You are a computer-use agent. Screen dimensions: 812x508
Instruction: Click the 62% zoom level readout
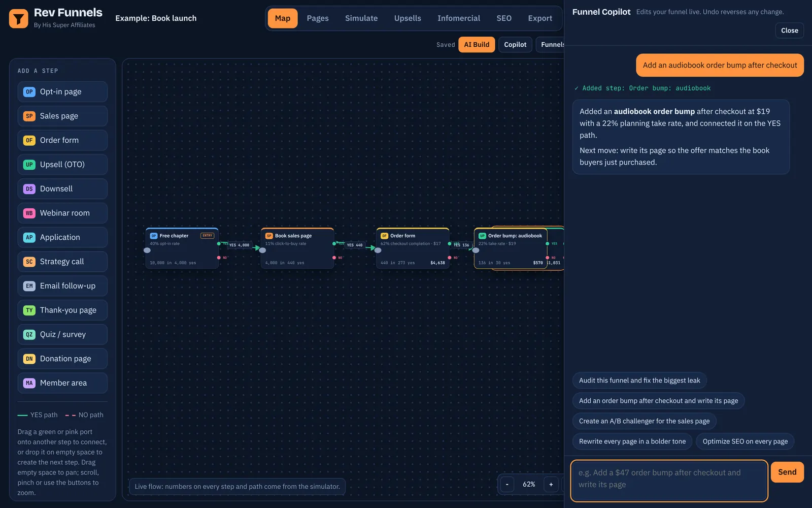coord(529,485)
